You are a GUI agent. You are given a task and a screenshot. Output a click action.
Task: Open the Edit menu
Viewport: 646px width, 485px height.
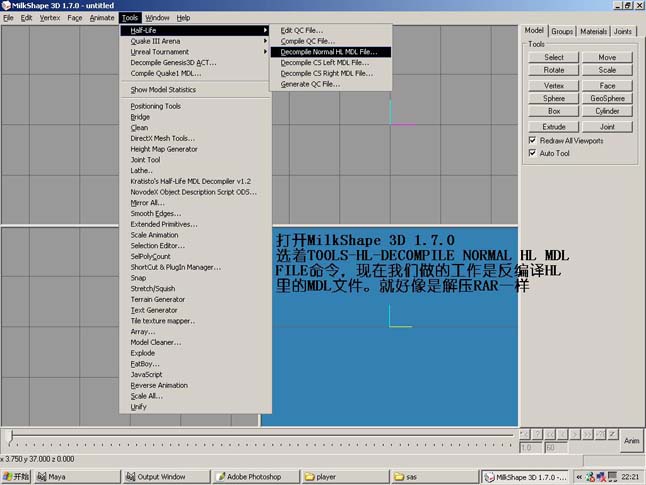tap(26, 18)
